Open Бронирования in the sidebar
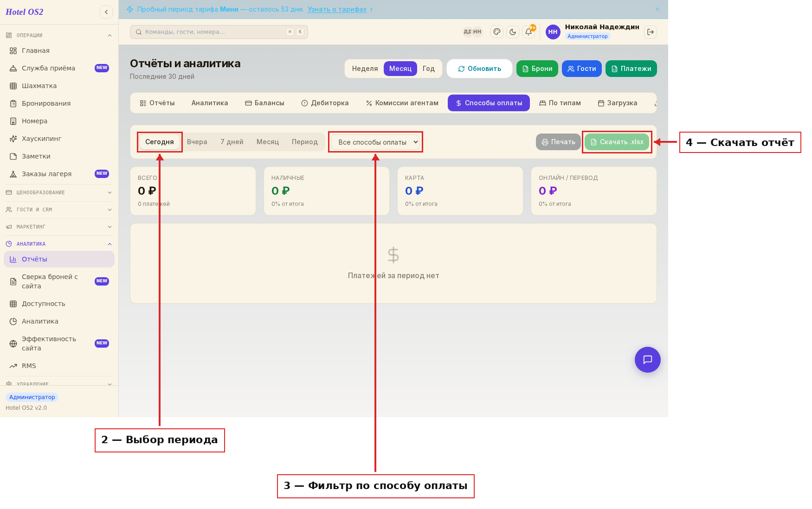The image size is (812, 509). click(x=59, y=103)
